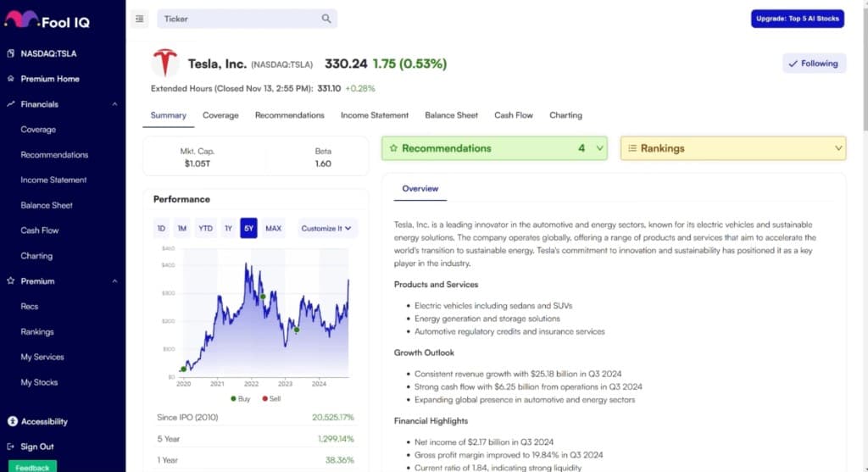868x472 pixels.
Task: Select the 1M performance range
Action: (x=182, y=228)
